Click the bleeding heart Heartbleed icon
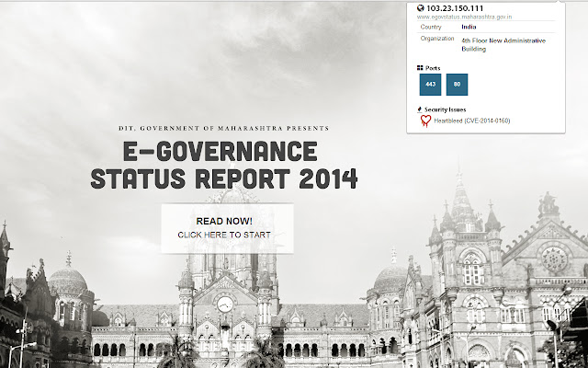 425,121
